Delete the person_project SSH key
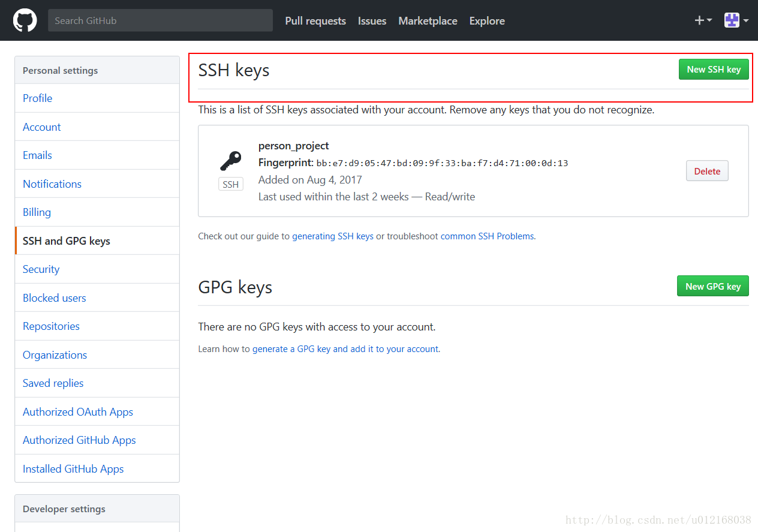The width and height of the screenshot is (758, 532). tap(707, 171)
